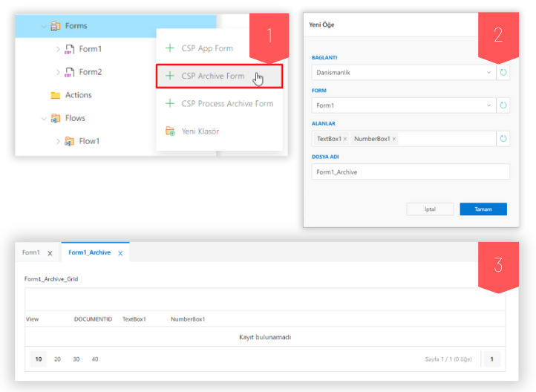Click the Flow1 flow icon
The width and height of the screenshot is (536, 392).
pos(69,141)
